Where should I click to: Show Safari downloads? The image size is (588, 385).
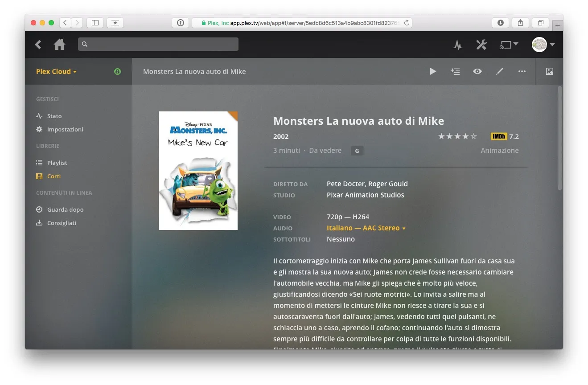501,23
